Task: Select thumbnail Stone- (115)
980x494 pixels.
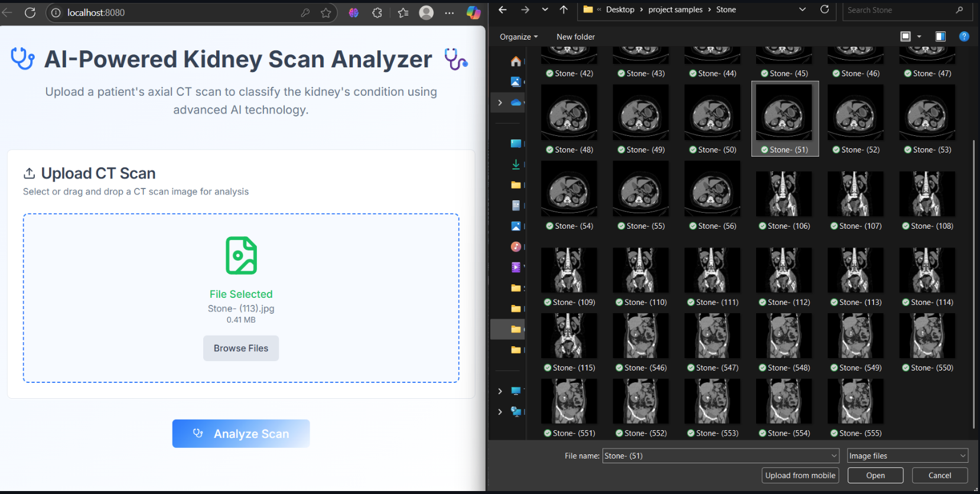Action: pyautogui.click(x=569, y=343)
